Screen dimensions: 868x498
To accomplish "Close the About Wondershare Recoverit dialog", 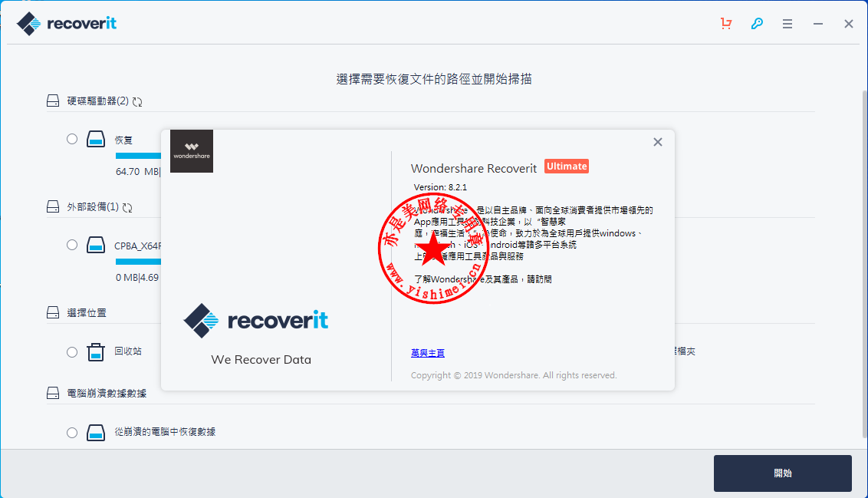I will click(658, 142).
